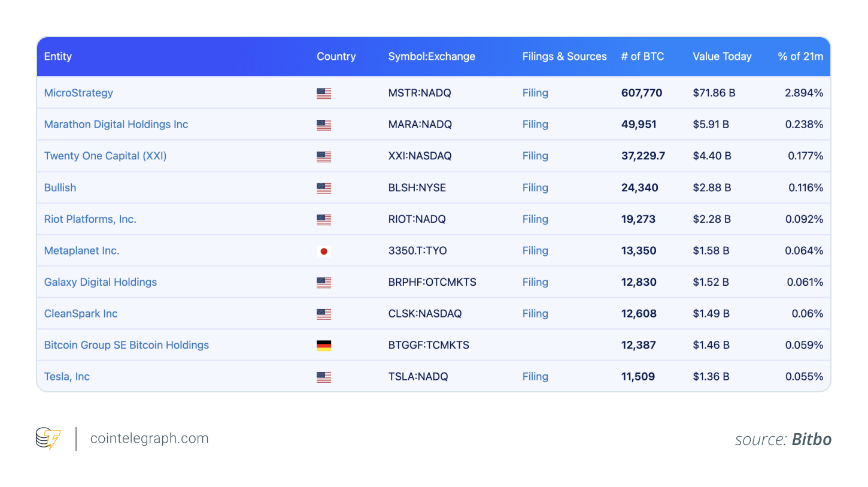Screen dimensions: 868x487
Task: Open the Filing link for MicroStrategy
Action: point(535,93)
